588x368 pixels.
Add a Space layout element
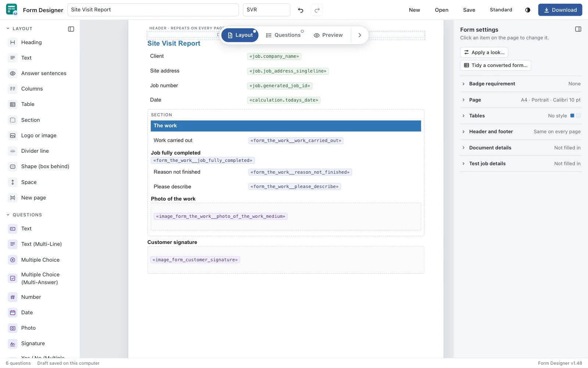[x=40, y=182]
